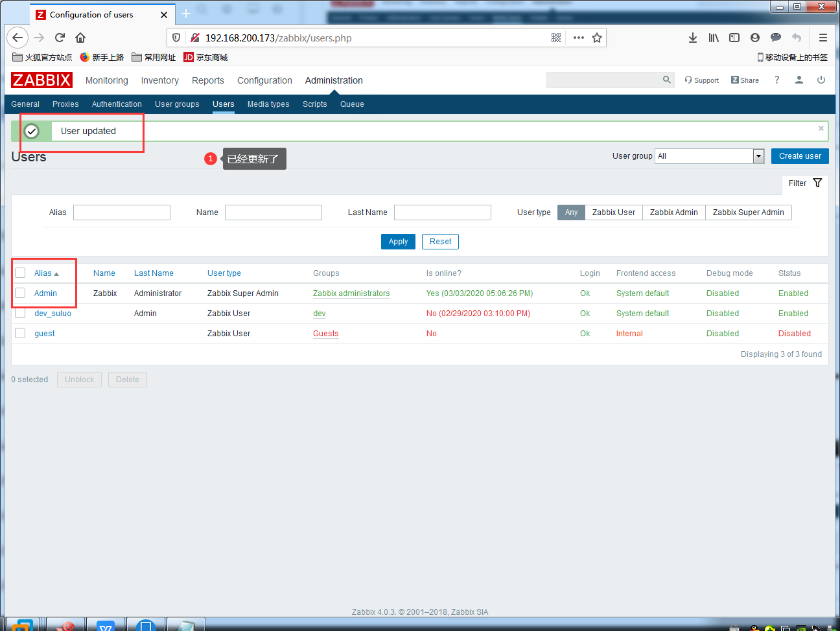Click Enabled status for Admin user
The image size is (840, 631).
[x=793, y=293]
